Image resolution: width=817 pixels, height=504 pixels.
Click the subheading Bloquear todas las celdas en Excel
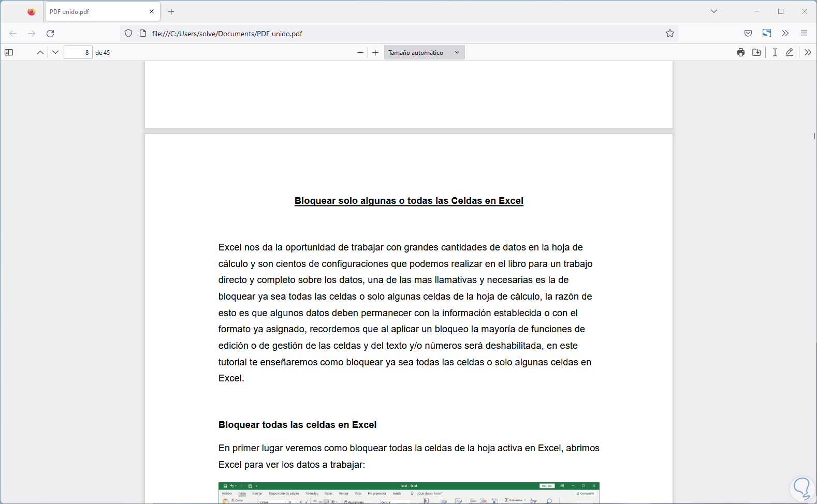[x=297, y=425]
